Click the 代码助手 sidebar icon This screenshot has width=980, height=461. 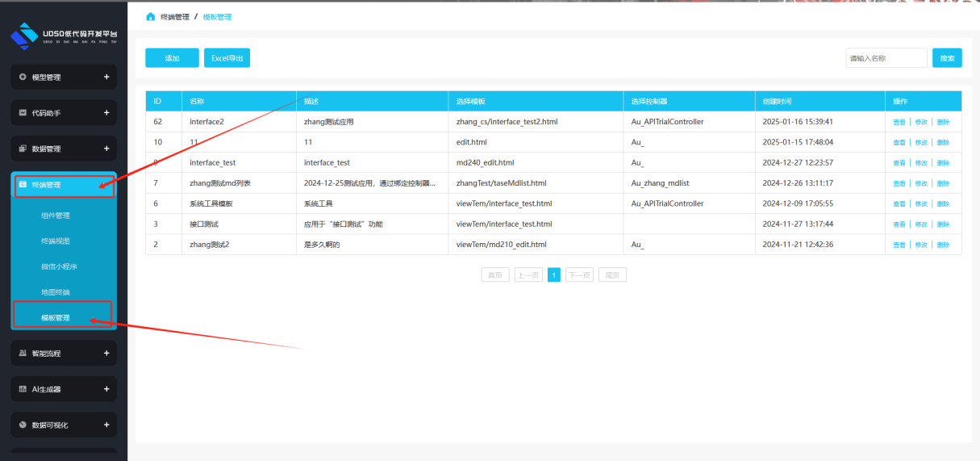coord(23,113)
